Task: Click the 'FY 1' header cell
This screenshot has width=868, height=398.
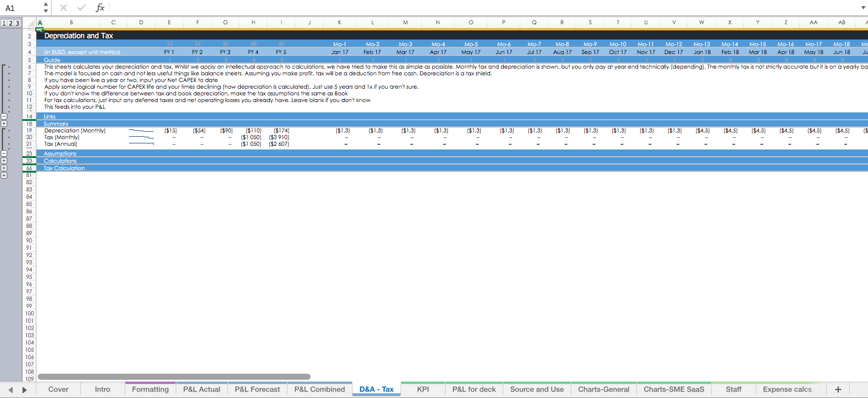Action: (169, 52)
